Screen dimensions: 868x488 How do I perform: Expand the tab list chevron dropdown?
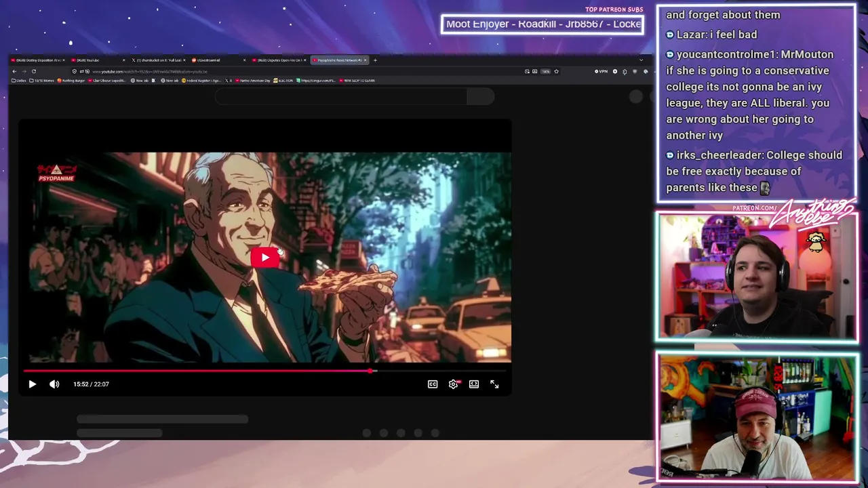pos(642,60)
